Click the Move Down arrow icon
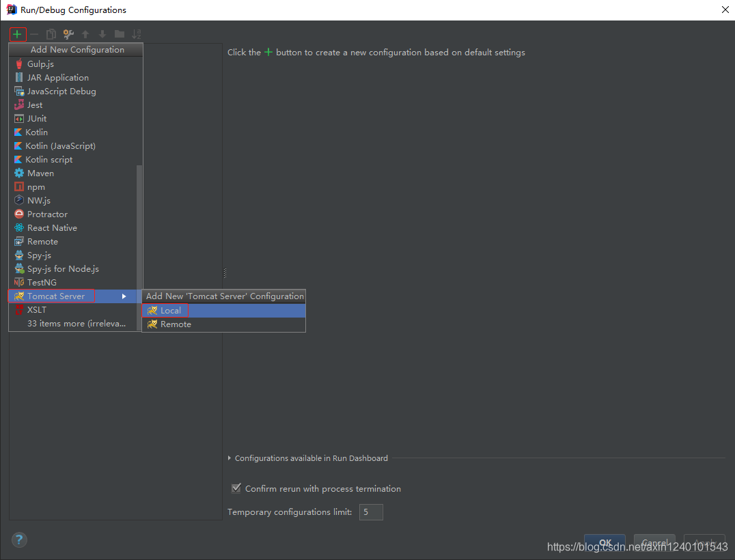This screenshot has height=560, width=735. point(102,34)
